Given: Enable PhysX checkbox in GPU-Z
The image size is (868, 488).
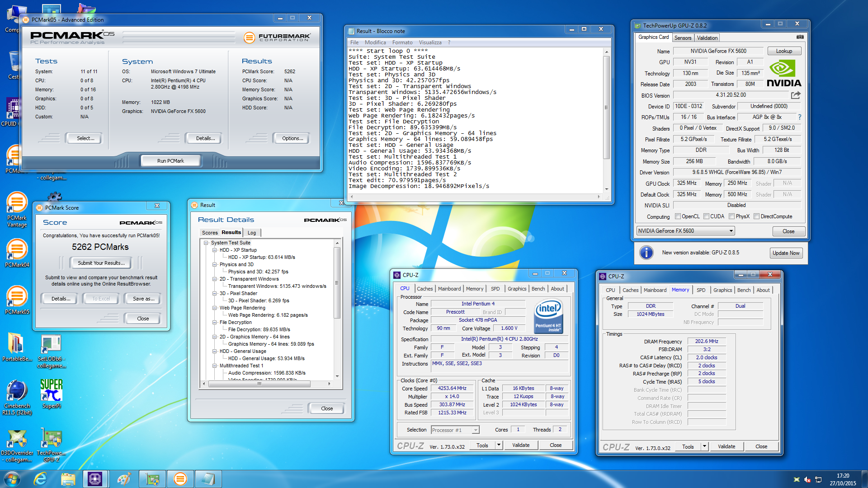Looking at the screenshot, I should point(731,216).
